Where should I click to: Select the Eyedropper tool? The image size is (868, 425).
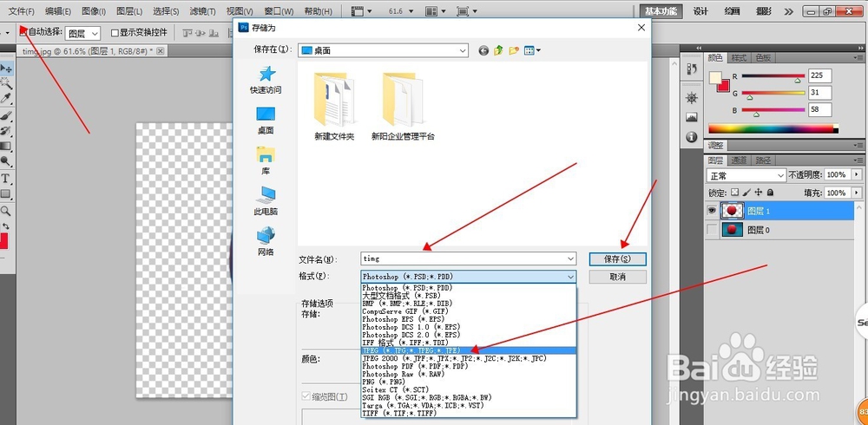coord(6,99)
